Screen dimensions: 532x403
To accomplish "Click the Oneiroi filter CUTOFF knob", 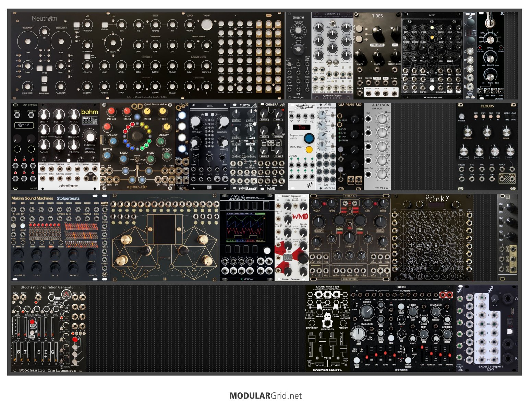I will 413,311.
